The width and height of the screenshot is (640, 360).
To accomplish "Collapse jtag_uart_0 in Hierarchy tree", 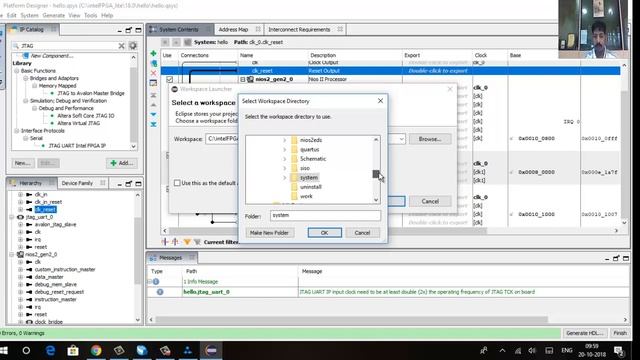I will [x=12, y=217].
